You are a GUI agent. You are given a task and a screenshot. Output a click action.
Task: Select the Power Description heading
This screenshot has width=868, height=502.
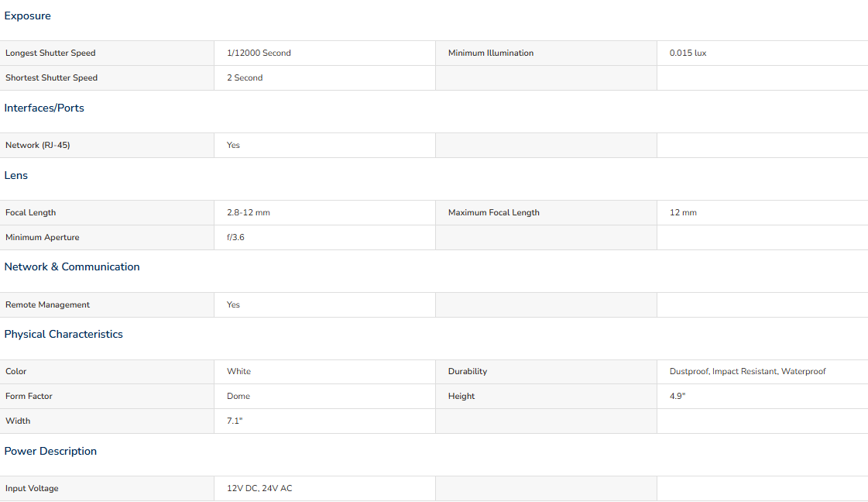[50, 451]
